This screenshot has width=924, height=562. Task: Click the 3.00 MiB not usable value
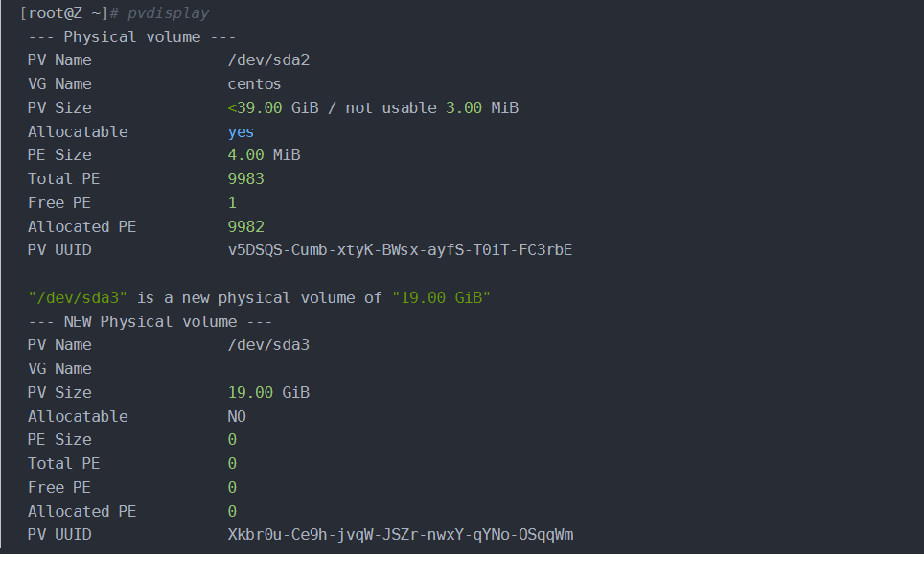point(482,108)
